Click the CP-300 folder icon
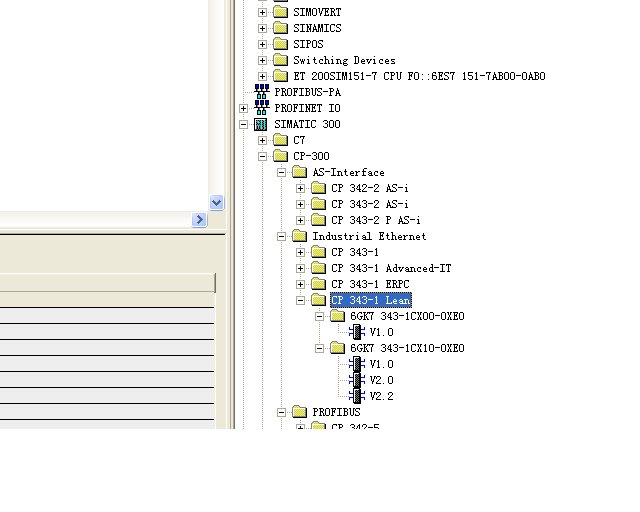The width and height of the screenshot is (640, 512). (280, 156)
